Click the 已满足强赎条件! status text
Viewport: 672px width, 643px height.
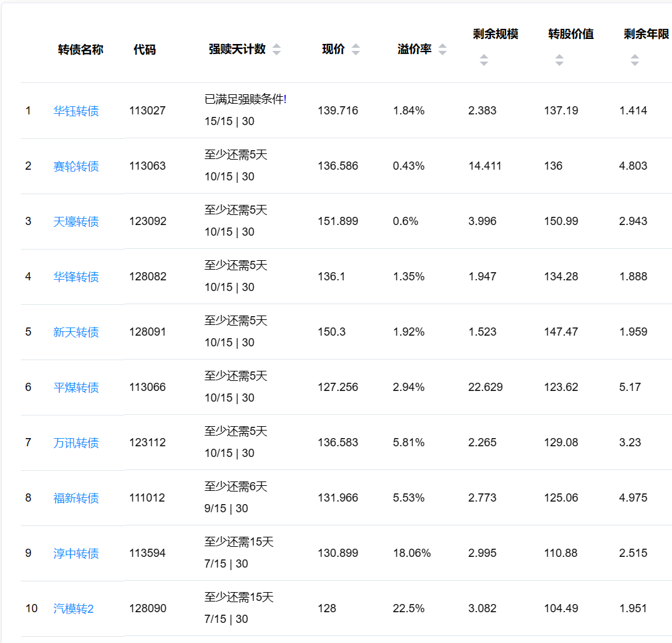(x=245, y=99)
